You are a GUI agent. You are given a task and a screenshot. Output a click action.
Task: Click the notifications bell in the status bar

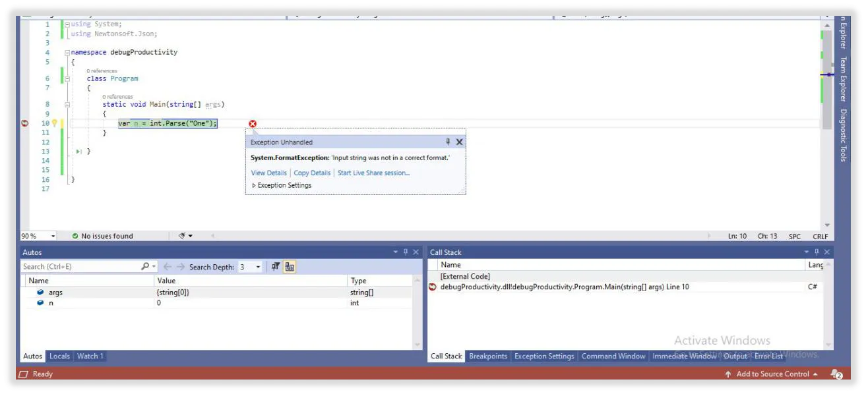pyautogui.click(x=836, y=374)
